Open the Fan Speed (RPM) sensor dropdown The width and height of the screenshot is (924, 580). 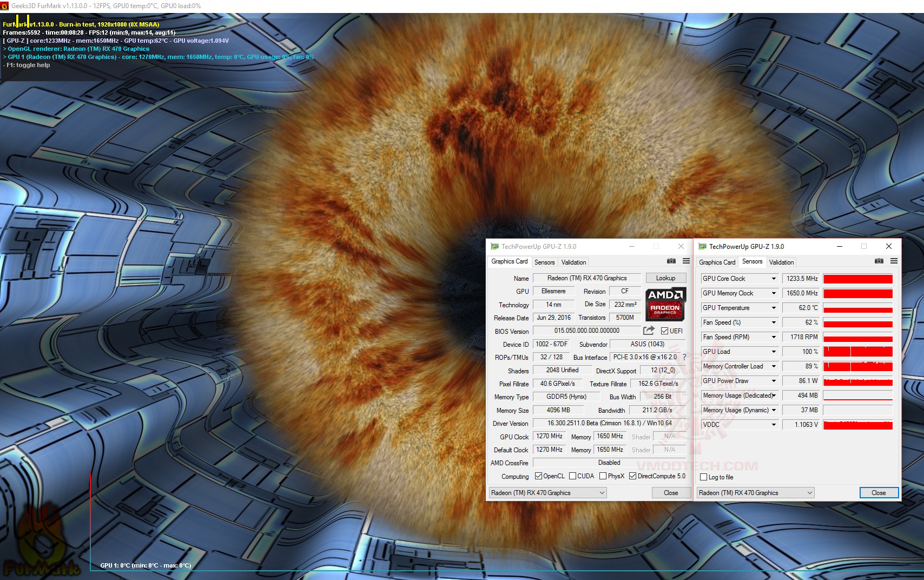pyautogui.click(x=774, y=337)
